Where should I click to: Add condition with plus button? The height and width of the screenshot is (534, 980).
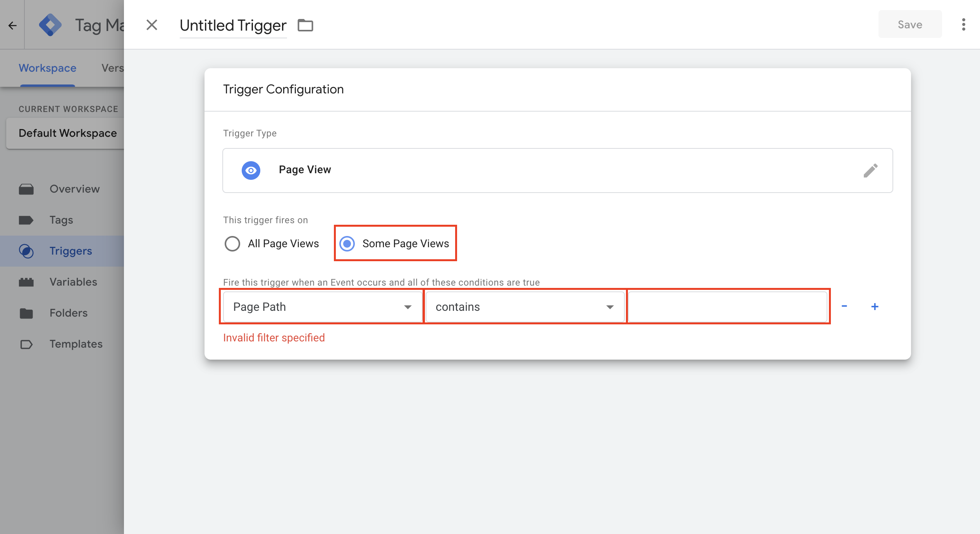[875, 307]
